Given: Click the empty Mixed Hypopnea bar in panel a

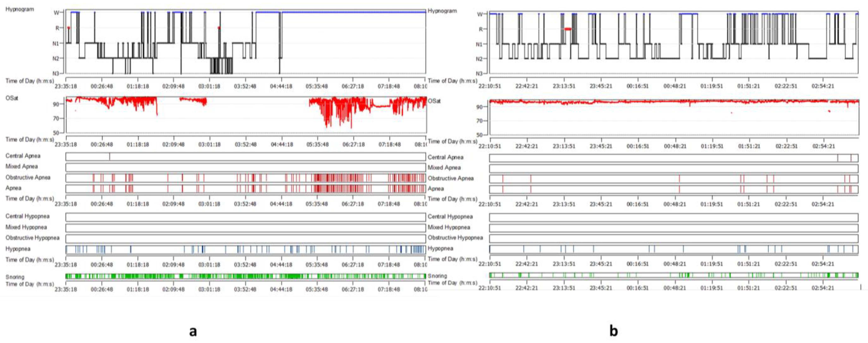Looking at the screenshot, I should tap(245, 228).
